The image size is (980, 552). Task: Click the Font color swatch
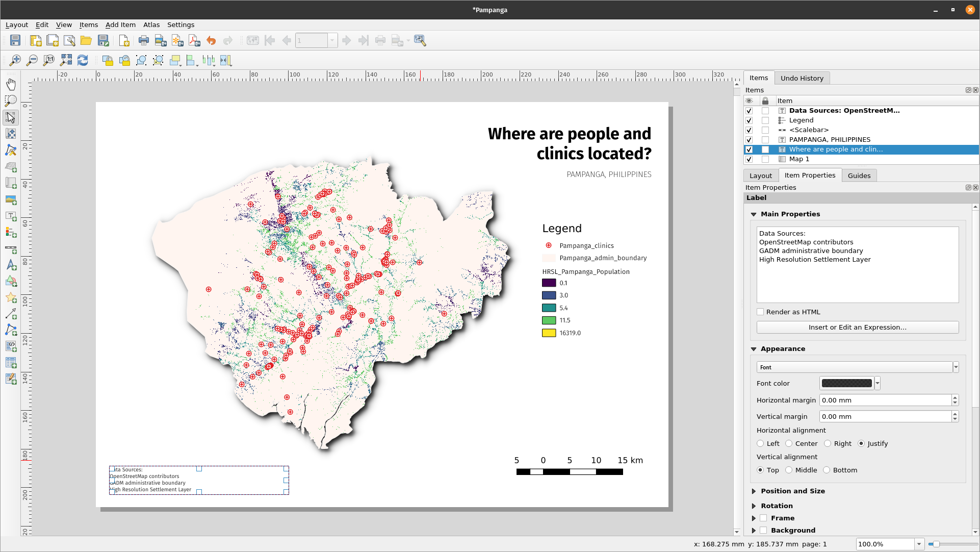846,384
